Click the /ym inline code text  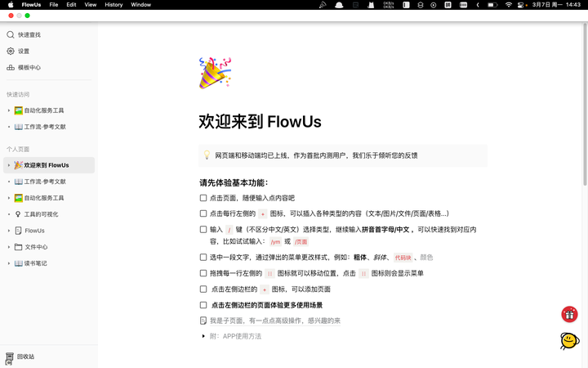point(276,242)
